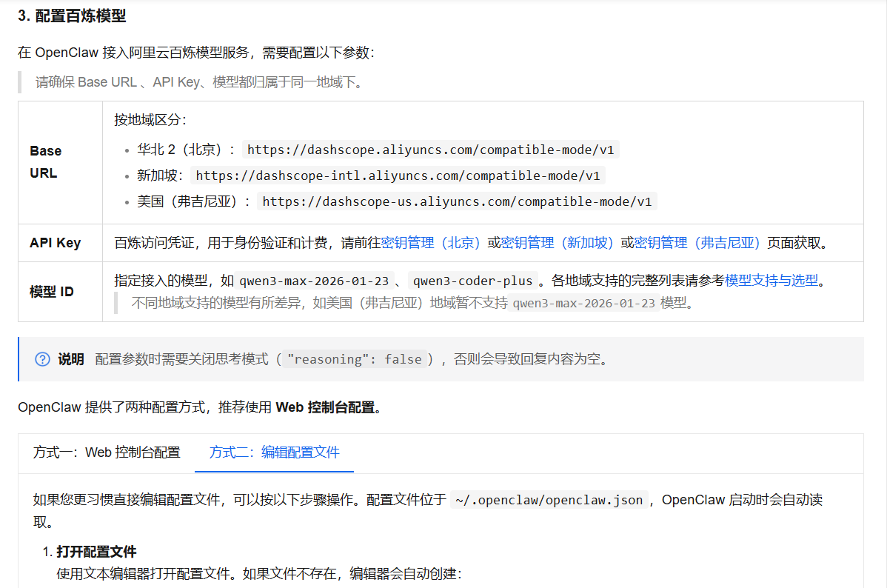Click the 打开配置文件 step title

(96, 552)
